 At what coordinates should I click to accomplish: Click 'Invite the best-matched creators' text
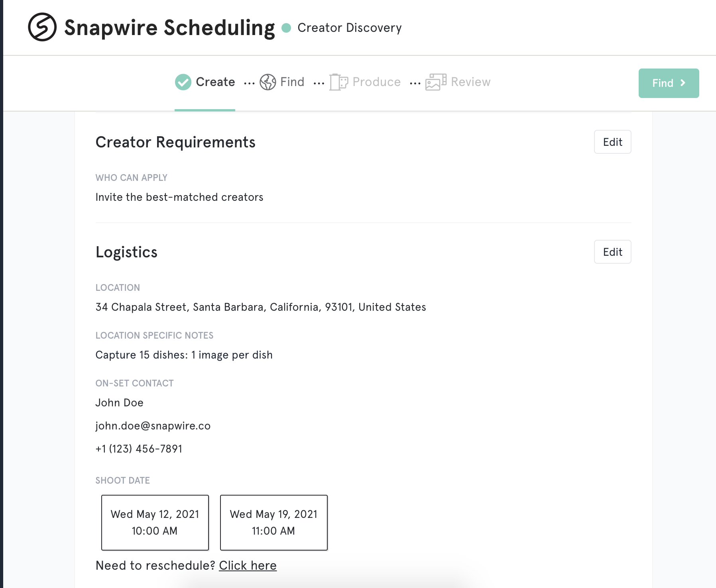[x=179, y=197]
